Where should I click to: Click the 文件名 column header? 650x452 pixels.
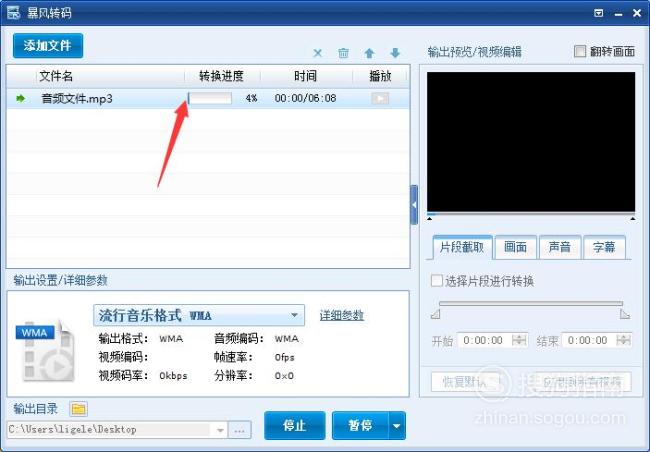(x=56, y=76)
